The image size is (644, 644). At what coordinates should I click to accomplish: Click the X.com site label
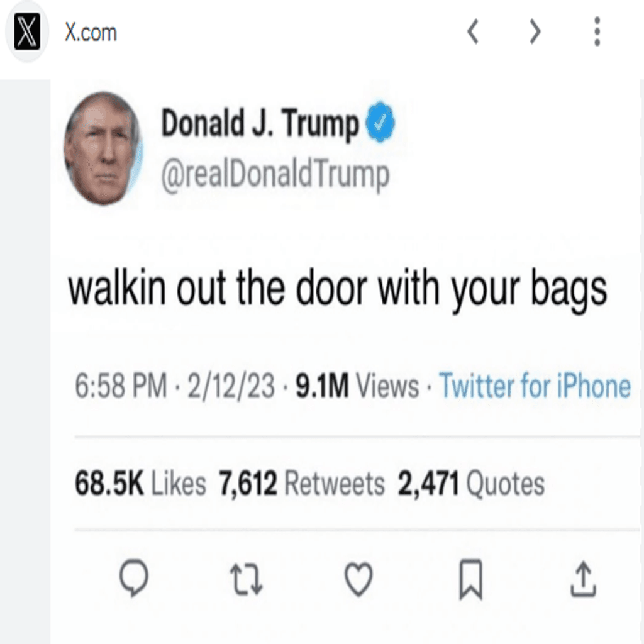91,33
